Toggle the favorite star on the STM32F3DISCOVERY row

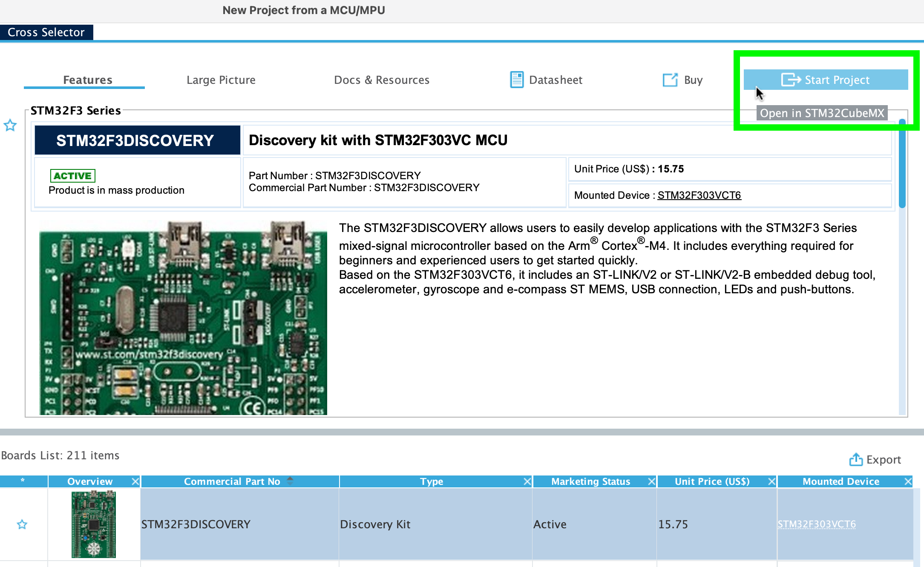[22, 525]
